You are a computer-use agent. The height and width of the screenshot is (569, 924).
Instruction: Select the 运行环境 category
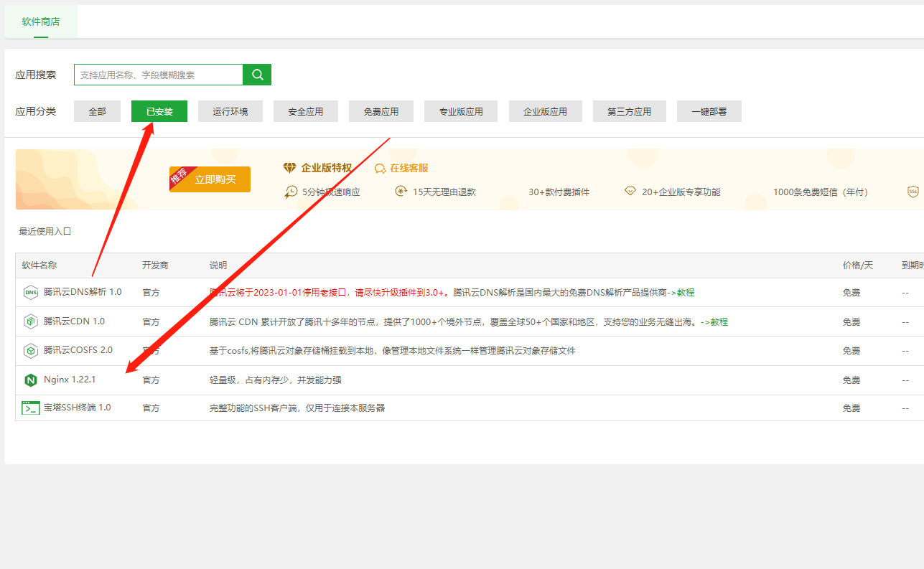click(230, 111)
